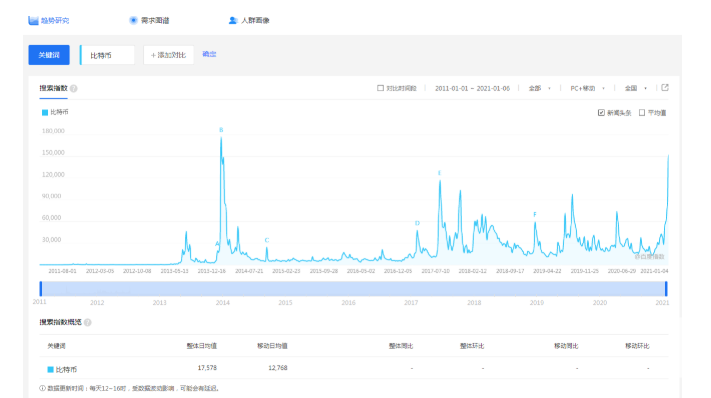Expand the 全国 region dropdown
This screenshot has height=398, width=711.
[636, 88]
